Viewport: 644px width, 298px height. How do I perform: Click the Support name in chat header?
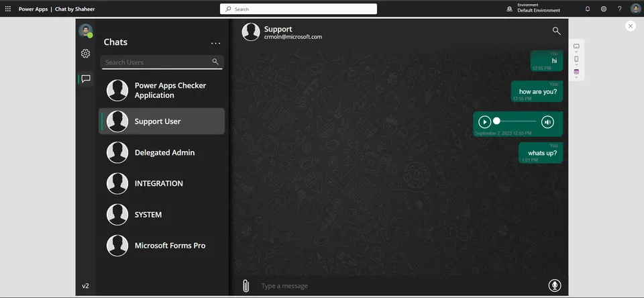point(278,29)
